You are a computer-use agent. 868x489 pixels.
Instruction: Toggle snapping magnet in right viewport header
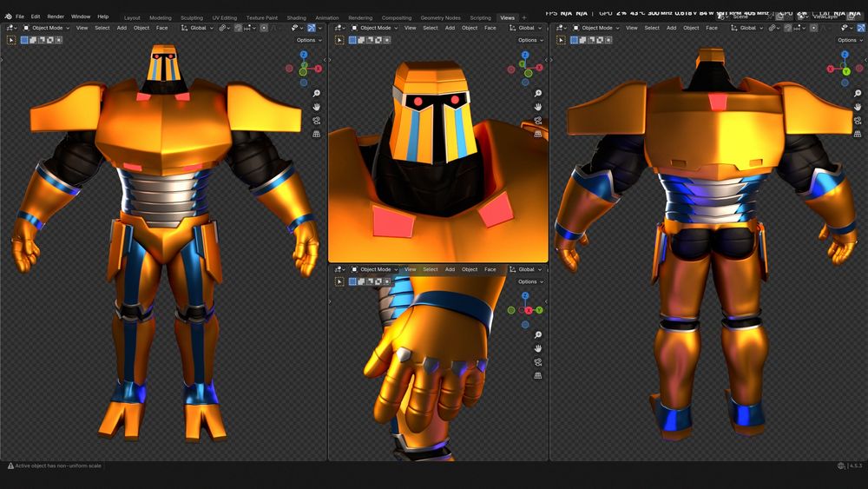(788, 28)
